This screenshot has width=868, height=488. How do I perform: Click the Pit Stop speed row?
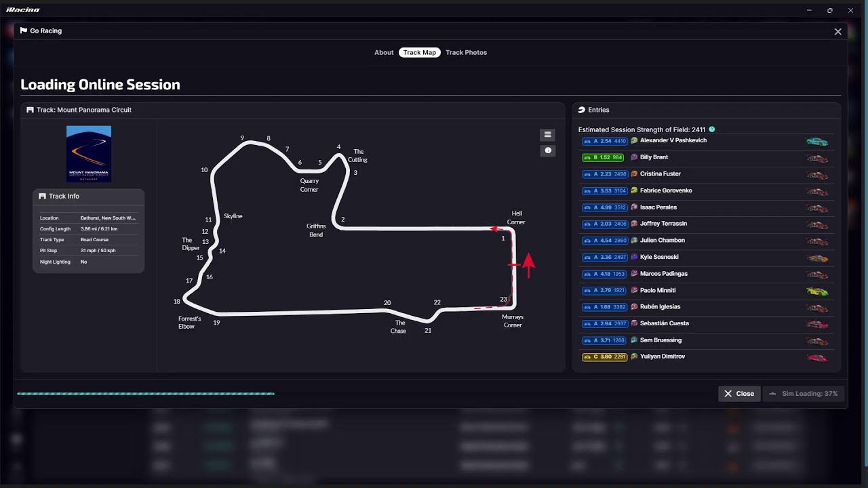pyautogui.click(x=89, y=251)
